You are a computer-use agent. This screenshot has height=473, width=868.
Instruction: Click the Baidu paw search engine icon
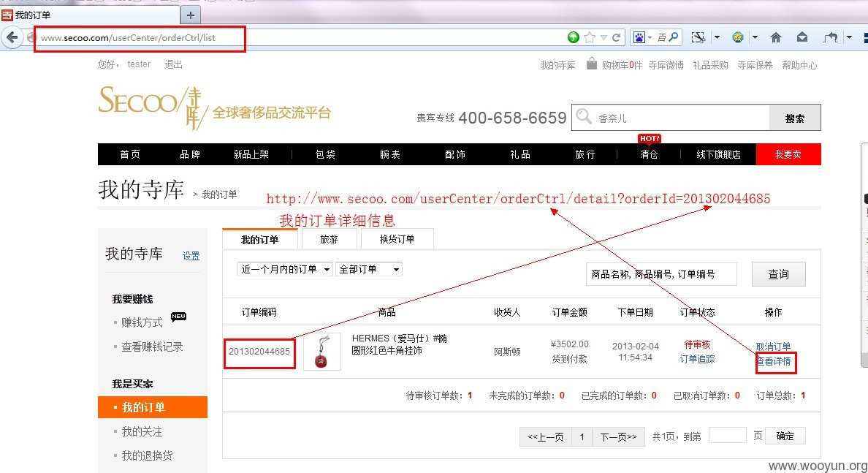click(x=639, y=37)
